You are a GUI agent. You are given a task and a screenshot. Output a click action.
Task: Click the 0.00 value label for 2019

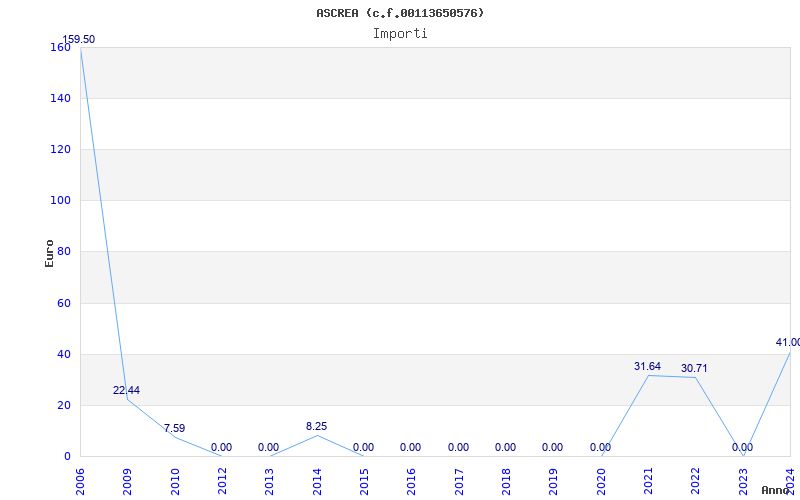[552, 447]
